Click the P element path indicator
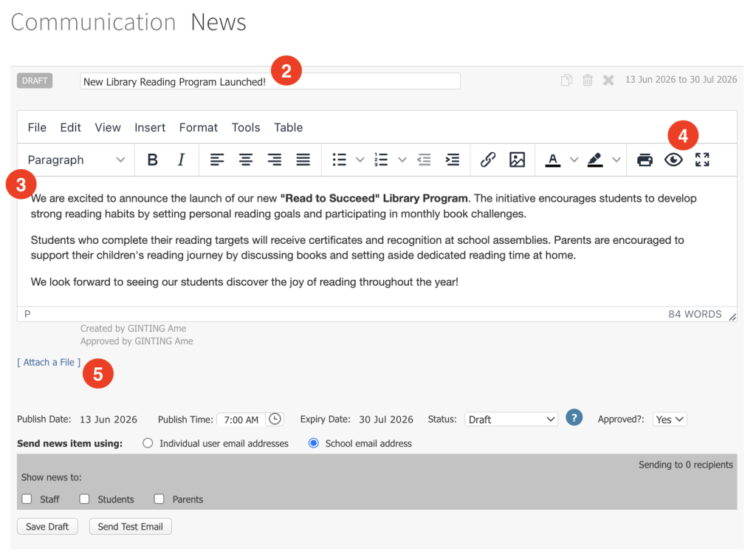The height and width of the screenshot is (560, 756). click(x=27, y=314)
